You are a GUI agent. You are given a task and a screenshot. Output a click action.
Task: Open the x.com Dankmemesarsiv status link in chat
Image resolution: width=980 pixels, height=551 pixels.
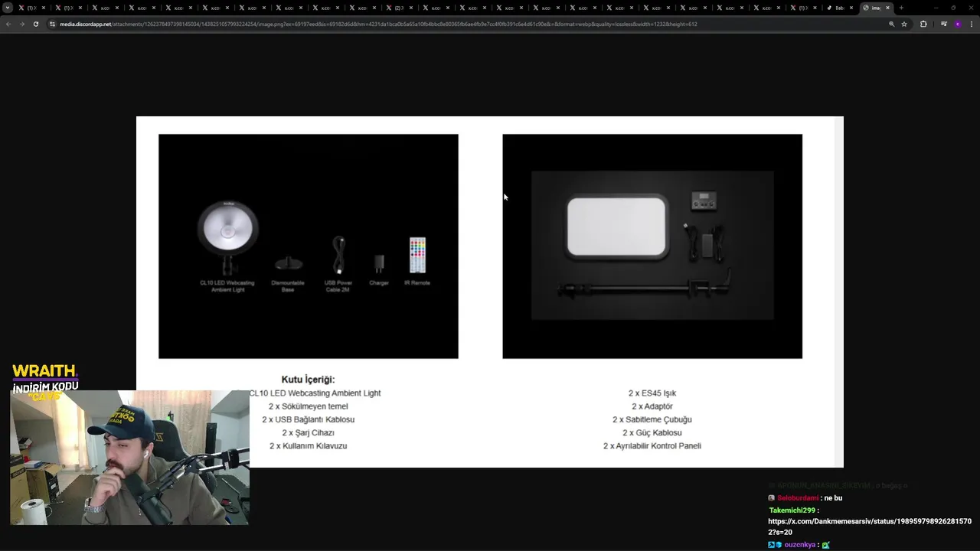pyautogui.click(x=870, y=527)
